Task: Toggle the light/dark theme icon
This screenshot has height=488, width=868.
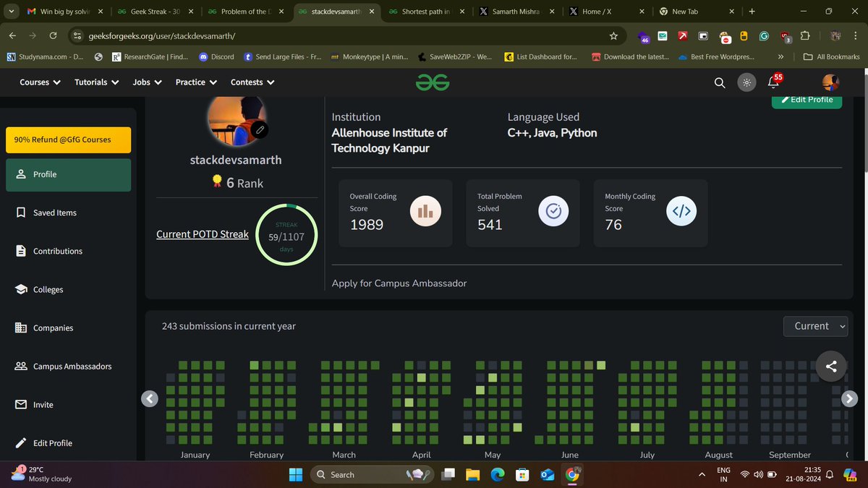Action: 746,82
